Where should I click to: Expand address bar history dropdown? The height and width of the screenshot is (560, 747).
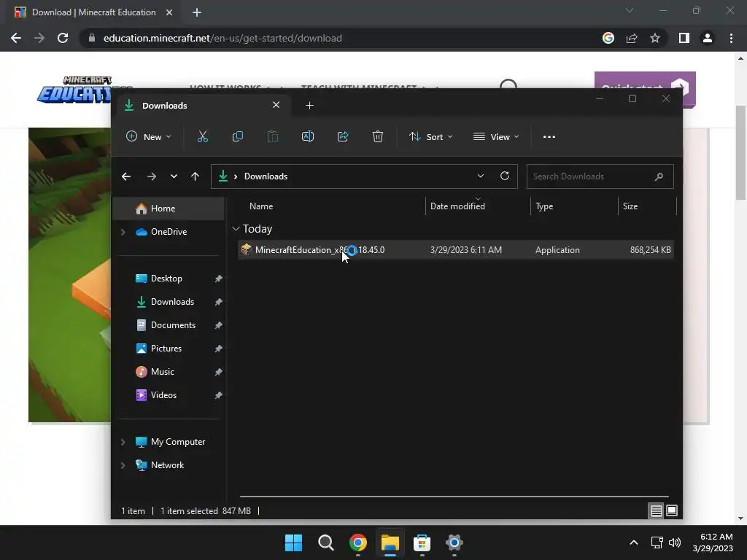(x=481, y=176)
